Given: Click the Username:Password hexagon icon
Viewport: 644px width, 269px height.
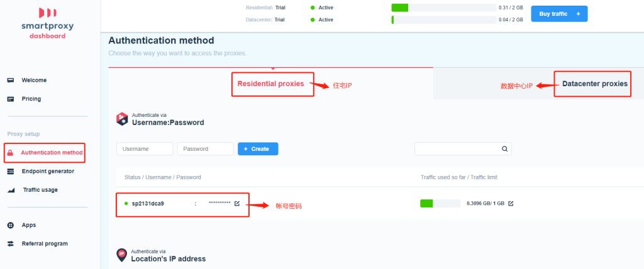Looking at the screenshot, I should (122, 119).
